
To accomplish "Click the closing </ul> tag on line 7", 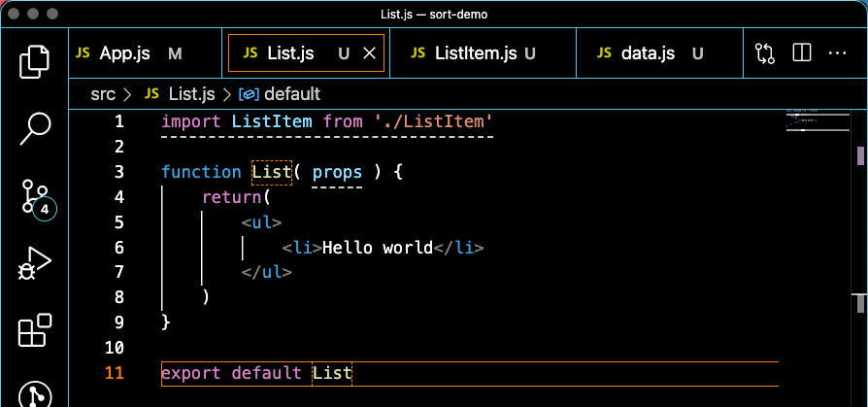I will click(267, 272).
